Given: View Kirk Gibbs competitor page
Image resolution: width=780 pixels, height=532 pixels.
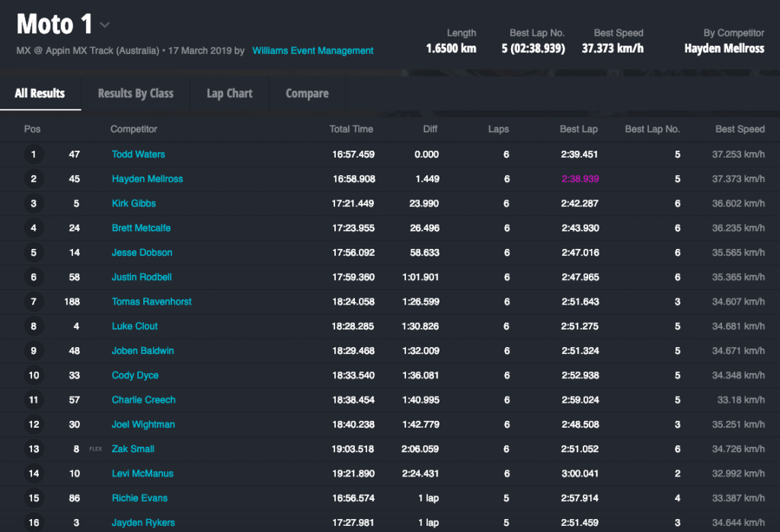Looking at the screenshot, I should point(133,203).
